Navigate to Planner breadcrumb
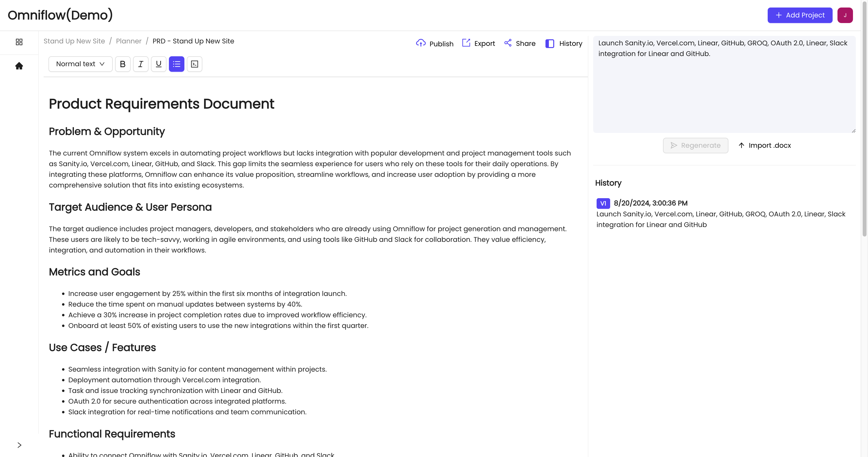Image resolution: width=868 pixels, height=457 pixels. pos(129,41)
